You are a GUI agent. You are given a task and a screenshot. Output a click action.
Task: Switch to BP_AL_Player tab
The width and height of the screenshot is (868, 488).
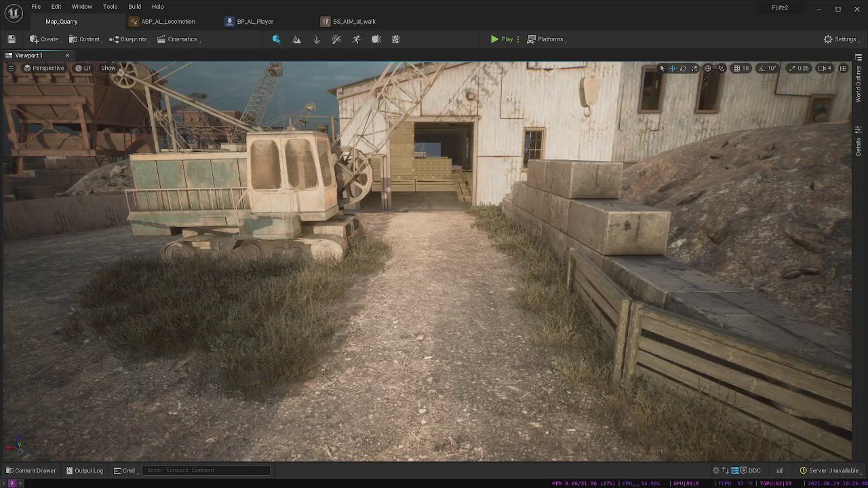tap(250, 22)
